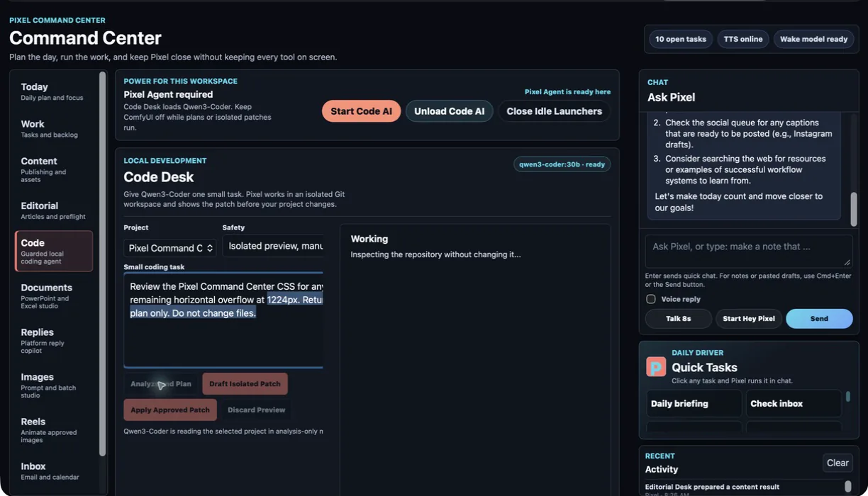Click the chat input resize handle
Viewport: 868px width, 496px height.
coord(847,262)
